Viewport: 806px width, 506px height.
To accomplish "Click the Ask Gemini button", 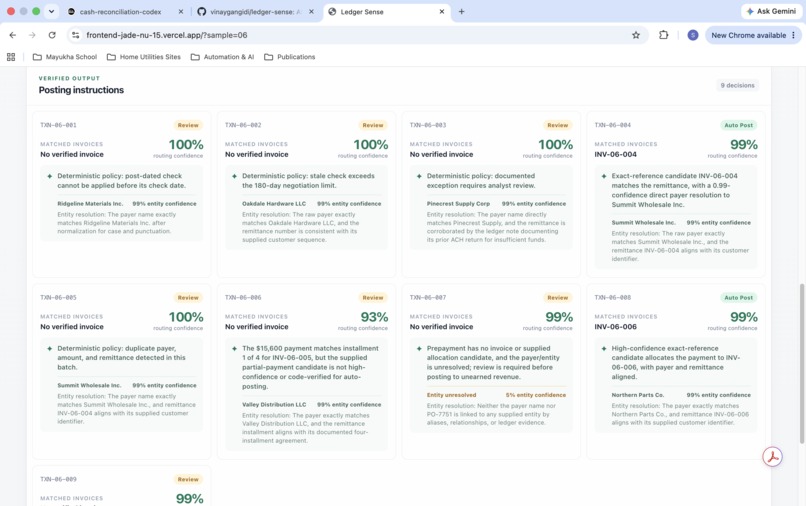I will point(771,11).
